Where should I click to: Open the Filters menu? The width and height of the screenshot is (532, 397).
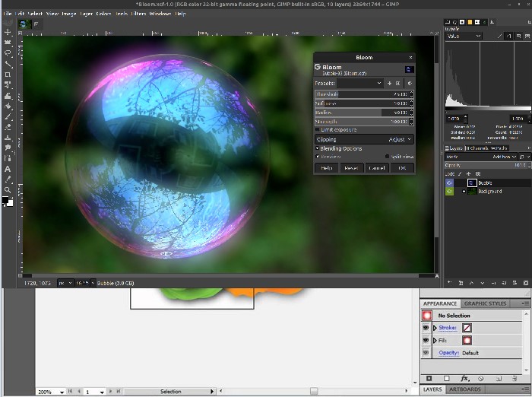[x=138, y=14]
